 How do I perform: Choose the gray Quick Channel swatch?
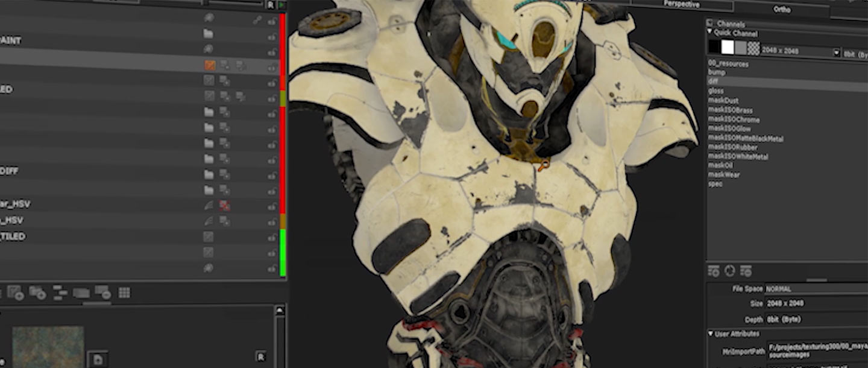(x=741, y=48)
